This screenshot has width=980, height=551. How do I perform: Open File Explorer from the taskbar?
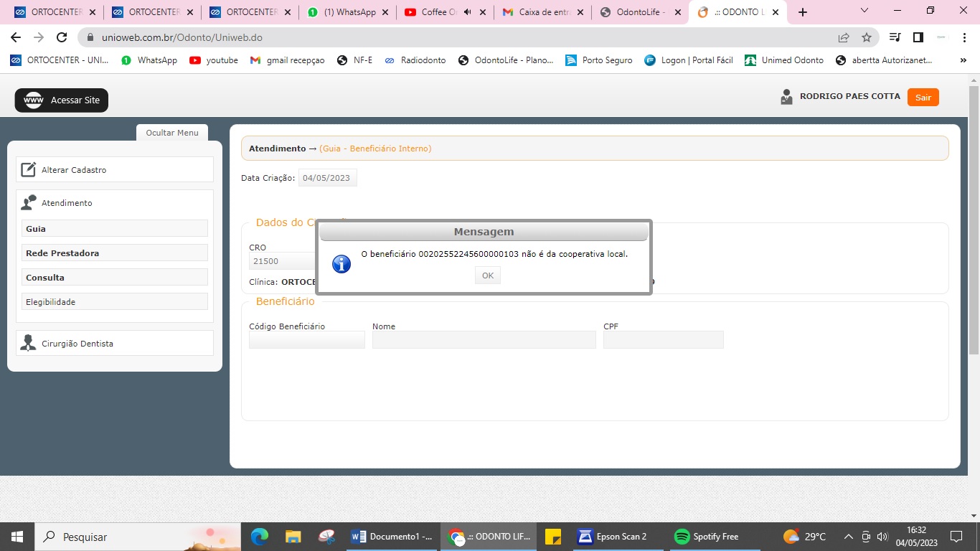[x=293, y=537]
